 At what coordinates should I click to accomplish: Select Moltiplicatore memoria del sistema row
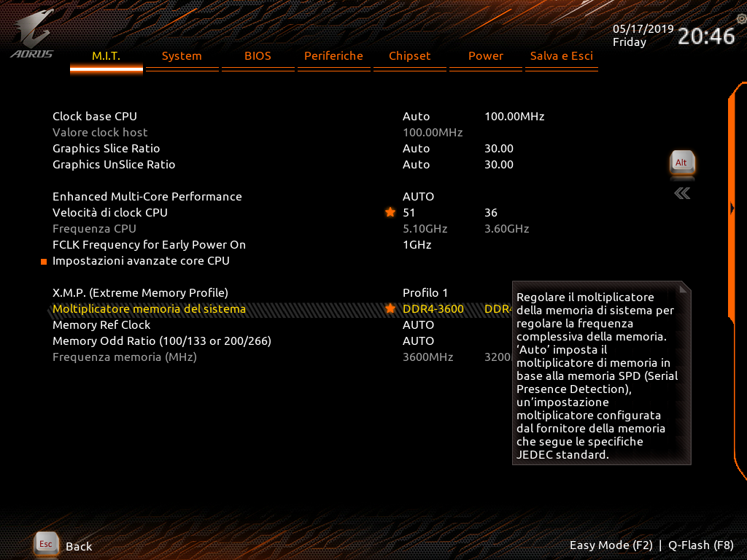(281, 309)
